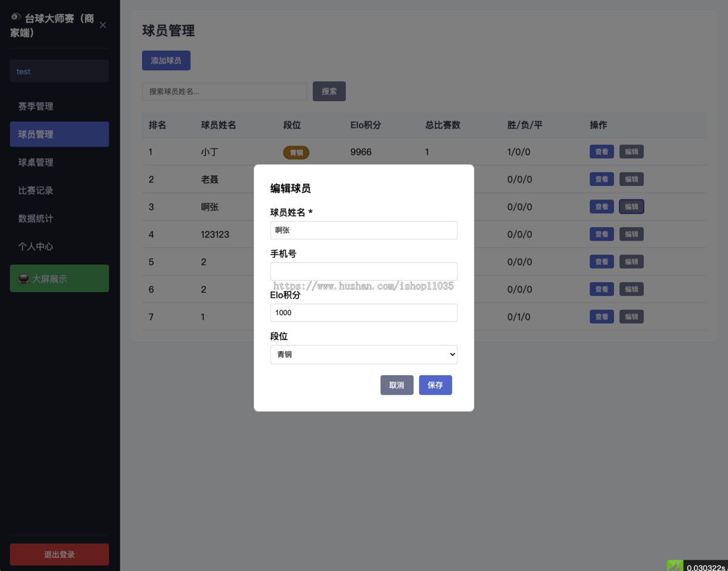Image resolution: width=728 pixels, height=571 pixels.
Task: Open the 段位 dropdown showing 青铜
Action: click(364, 355)
